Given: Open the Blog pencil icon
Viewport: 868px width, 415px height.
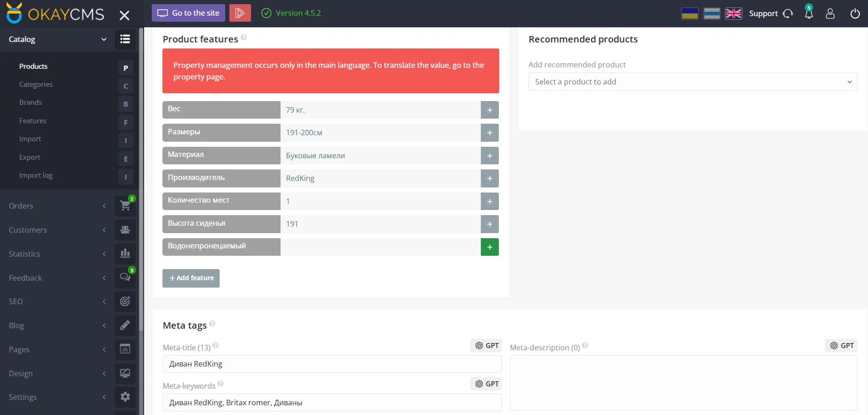Looking at the screenshot, I should point(125,325).
